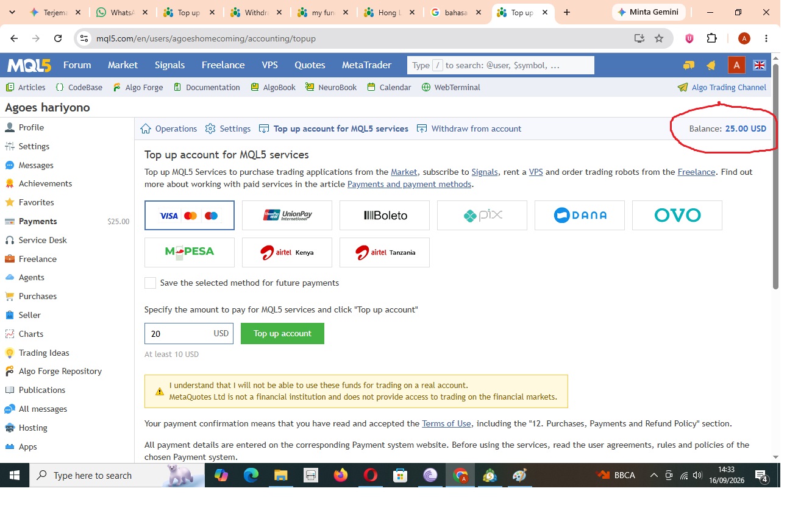The height and width of the screenshot is (519, 812).
Task: Open the Chrome extensions puzzle icon
Action: [x=711, y=38]
